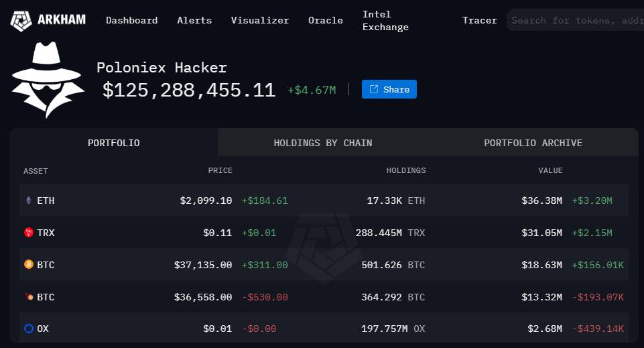Open the Tracer nav link
The image size is (644, 348).
click(480, 20)
